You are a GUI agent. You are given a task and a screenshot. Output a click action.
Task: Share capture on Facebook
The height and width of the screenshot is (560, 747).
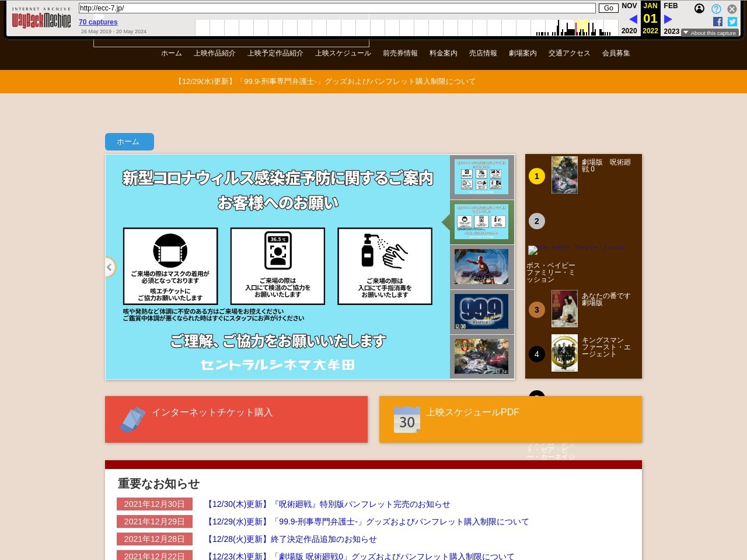[x=718, y=22]
